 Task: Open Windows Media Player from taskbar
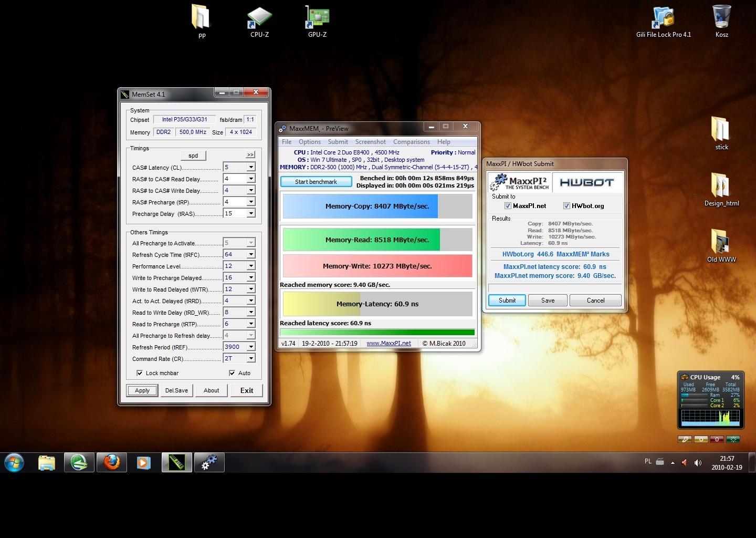coord(143,463)
